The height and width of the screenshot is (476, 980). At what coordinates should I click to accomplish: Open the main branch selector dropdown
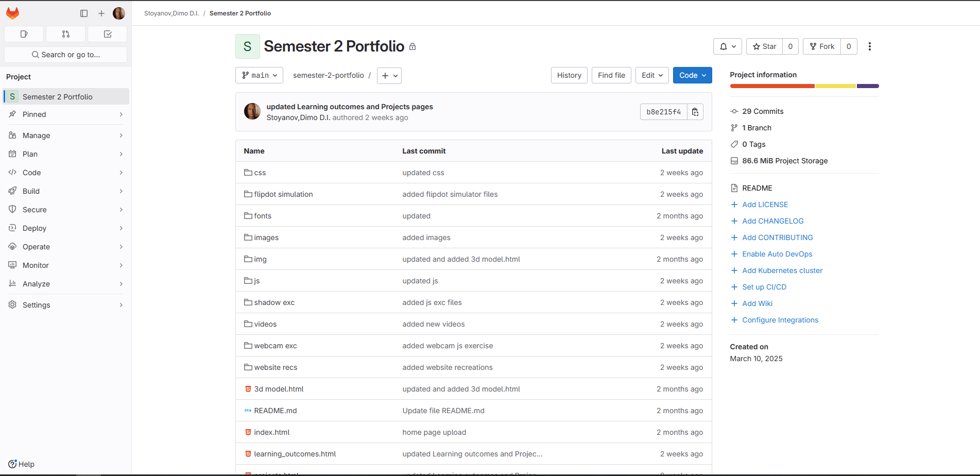coord(259,75)
